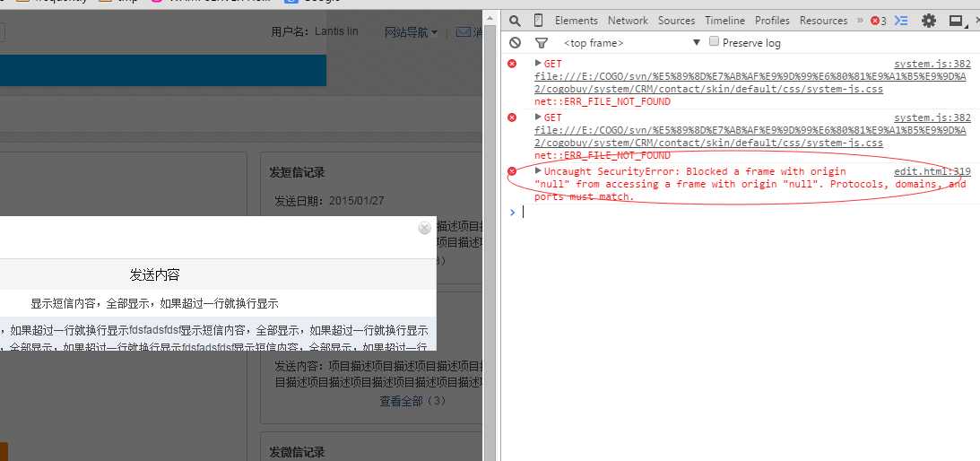The width and height of the screenshot is (980, 461).
Task: Open DevTools settings gear
Action: click(929, 21)
